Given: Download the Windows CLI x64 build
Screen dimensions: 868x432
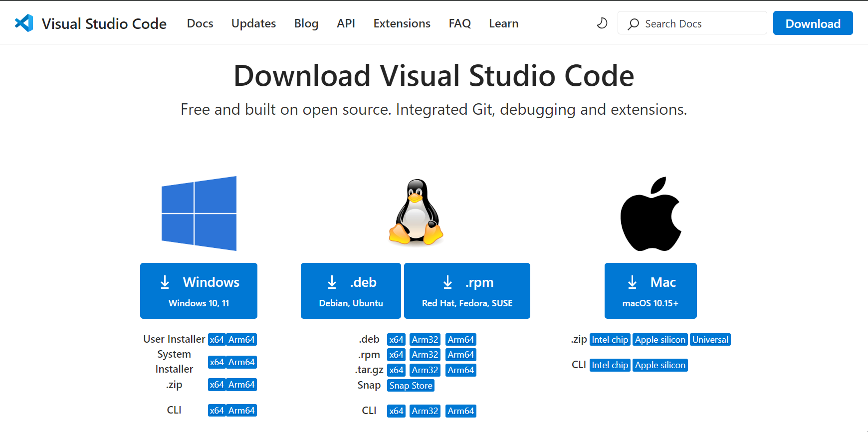Looking at the screenshot, I should tap(217, 411).
